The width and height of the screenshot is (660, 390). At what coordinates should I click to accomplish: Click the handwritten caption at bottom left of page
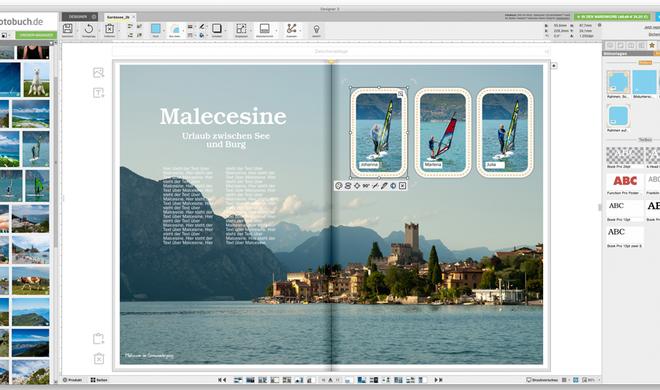click(x=149, y=356)
